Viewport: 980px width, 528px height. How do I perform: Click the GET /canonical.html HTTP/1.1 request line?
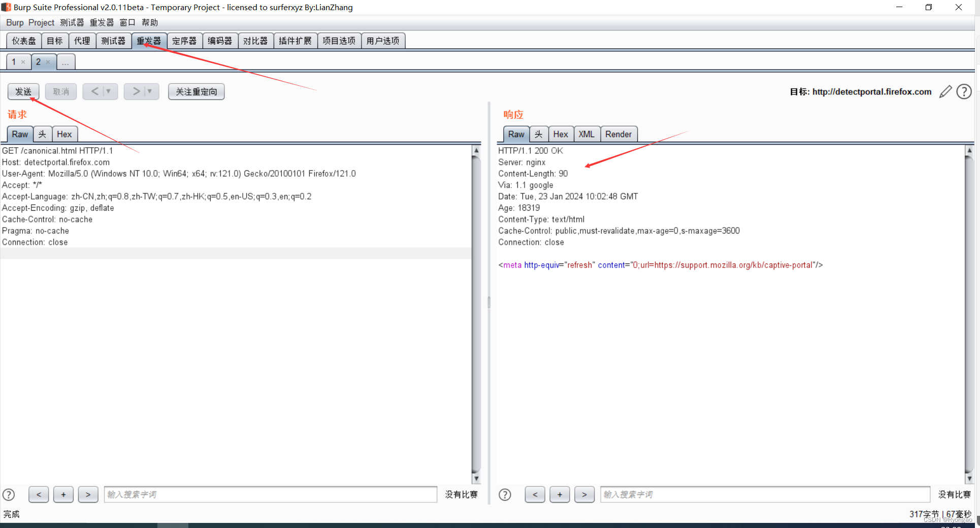tap(57, 151)
